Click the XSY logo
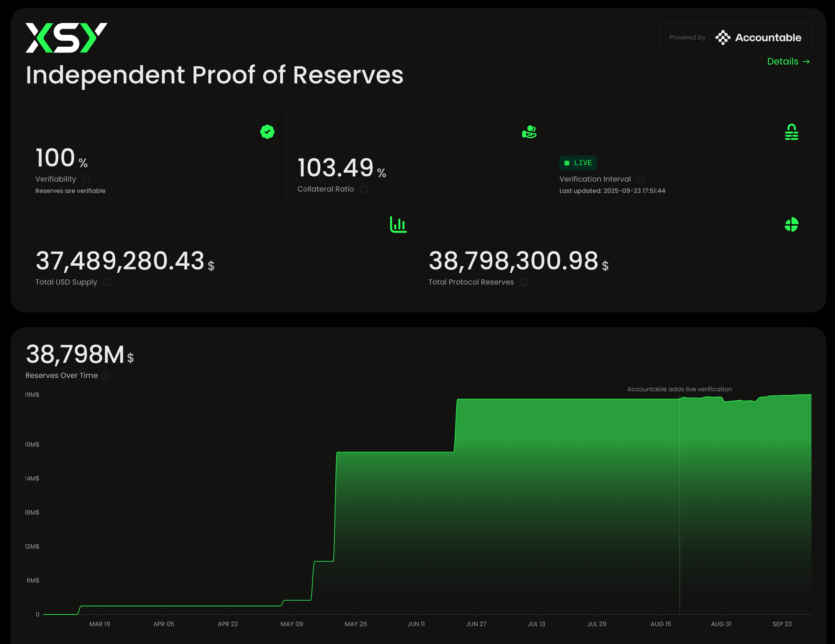This screenshot has height=644, width=835. click(x=66, y=38)
